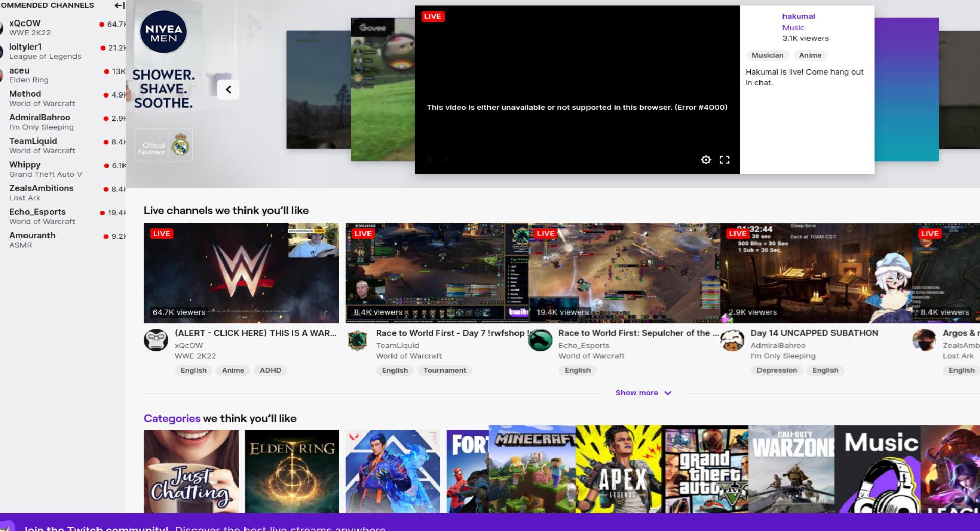Open Day 14 UNCAPPED SUBATHON title
Image resolution: width=980 pixels, height=531 pixels.
click(814, 333)
